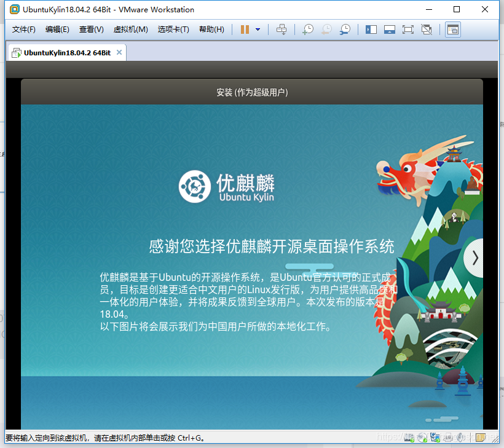The width and height of the screenshot is (504, 448).
Task: Open the 虚拟机(M) menu
Action: [130, 29]
